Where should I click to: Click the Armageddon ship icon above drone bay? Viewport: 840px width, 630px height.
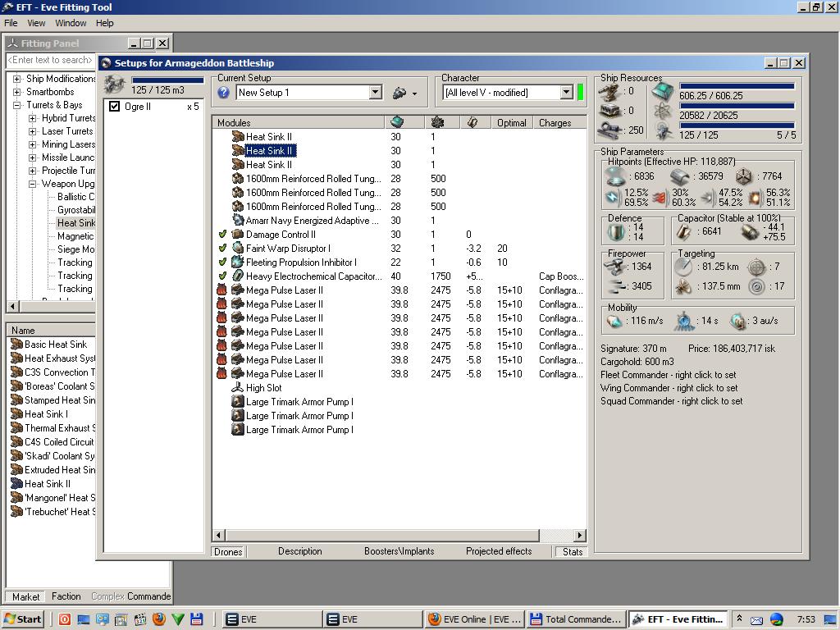tap(114, 84)
